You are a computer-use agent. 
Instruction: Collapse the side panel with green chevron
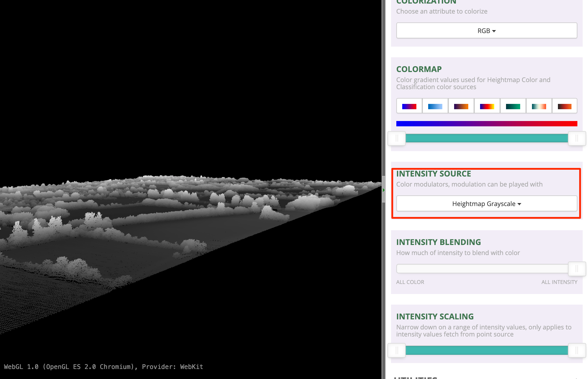pyautogui.click(x=383, y=190)
